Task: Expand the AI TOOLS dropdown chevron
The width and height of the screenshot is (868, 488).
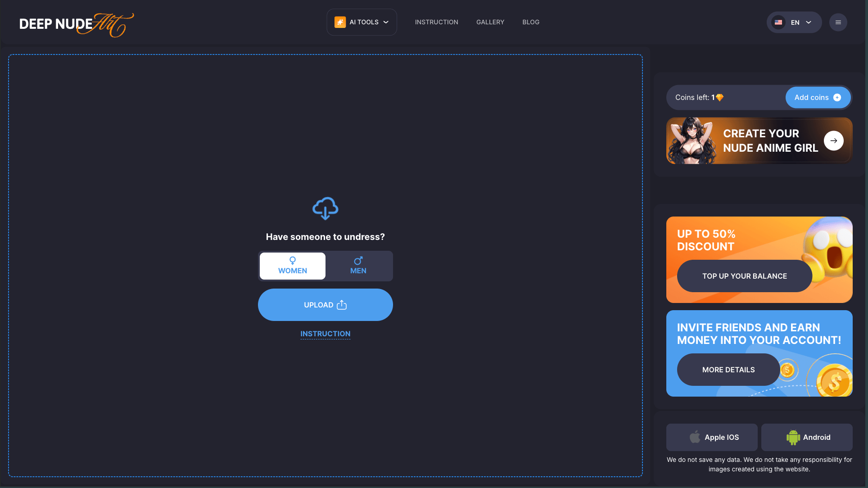Action: (386, 22)
